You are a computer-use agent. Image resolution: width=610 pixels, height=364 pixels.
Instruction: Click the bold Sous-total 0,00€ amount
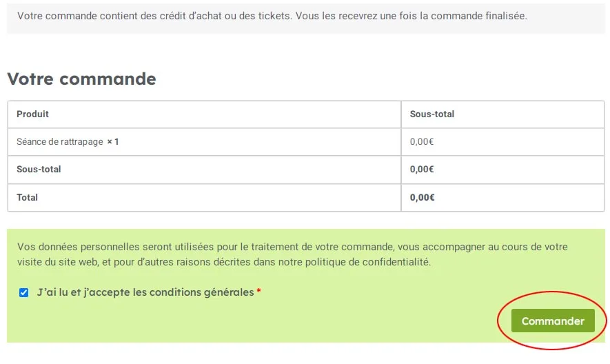click(x=422, y=170)
